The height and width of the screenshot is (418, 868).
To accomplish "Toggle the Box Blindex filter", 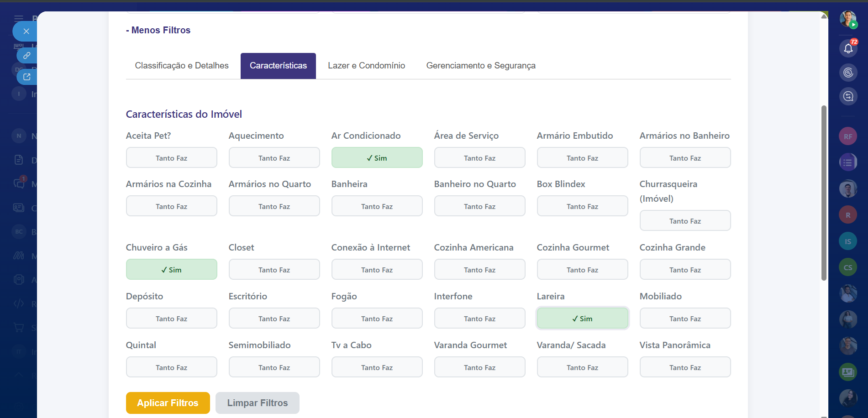I will [583, 206].
